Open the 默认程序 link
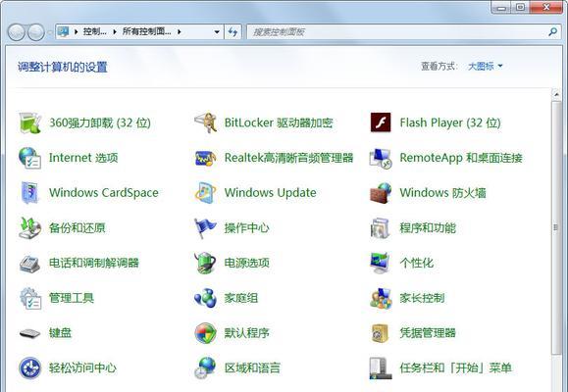 (246, 332)
